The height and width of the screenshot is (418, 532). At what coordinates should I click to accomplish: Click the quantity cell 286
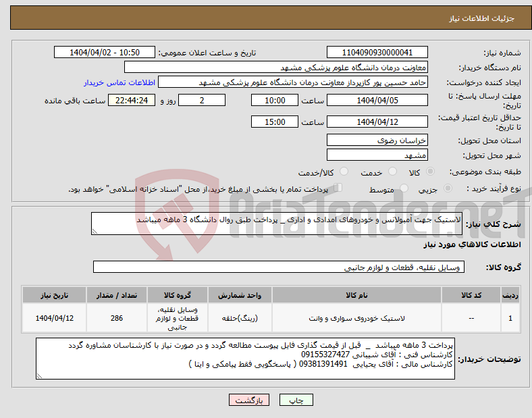[x=116, y=318]
